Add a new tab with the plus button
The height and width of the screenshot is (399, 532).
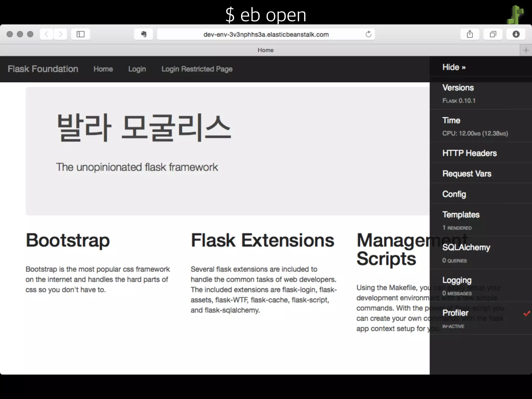pos(526,50)
